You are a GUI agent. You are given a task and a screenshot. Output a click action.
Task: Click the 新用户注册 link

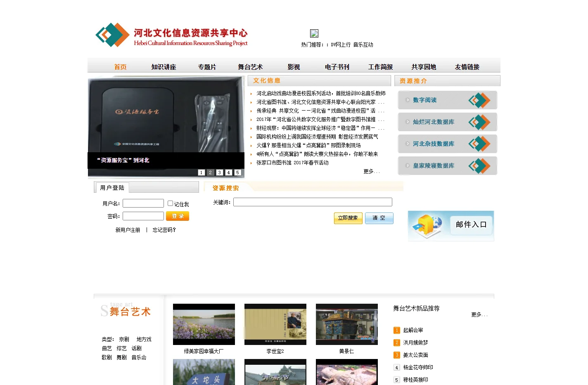[128, 230]
